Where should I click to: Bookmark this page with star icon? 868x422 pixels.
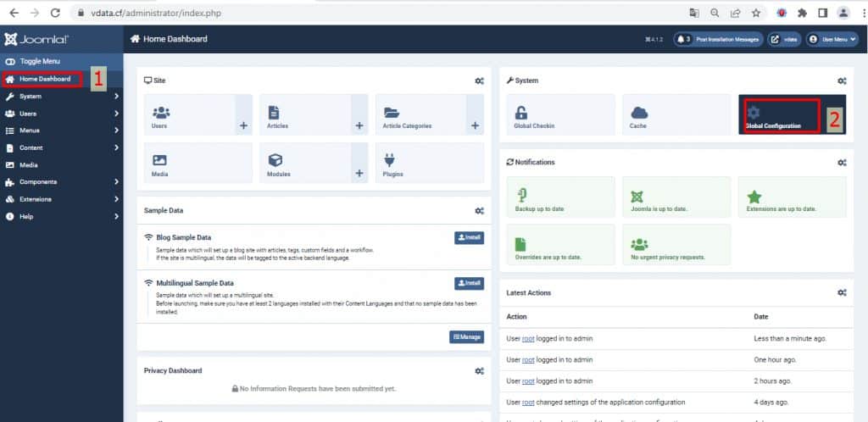tap(755, 13)
